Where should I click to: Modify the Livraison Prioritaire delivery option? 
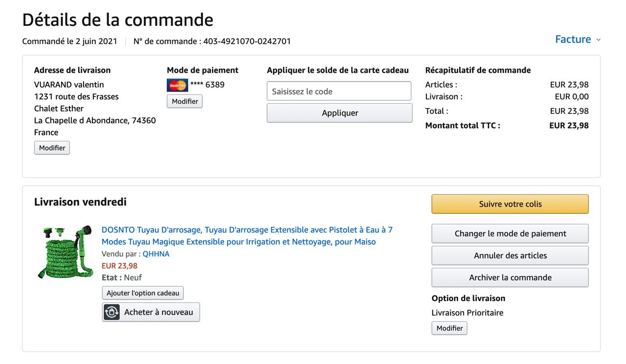pos(449,328)
